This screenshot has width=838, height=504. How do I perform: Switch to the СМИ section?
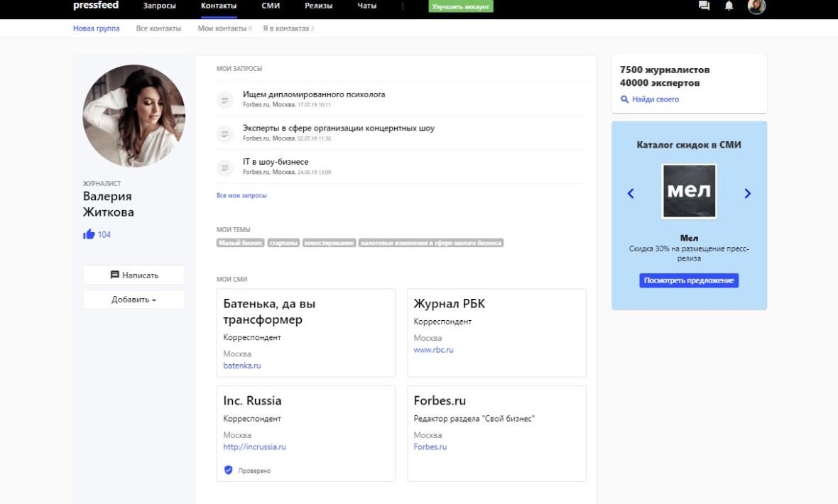pos(271,6)
